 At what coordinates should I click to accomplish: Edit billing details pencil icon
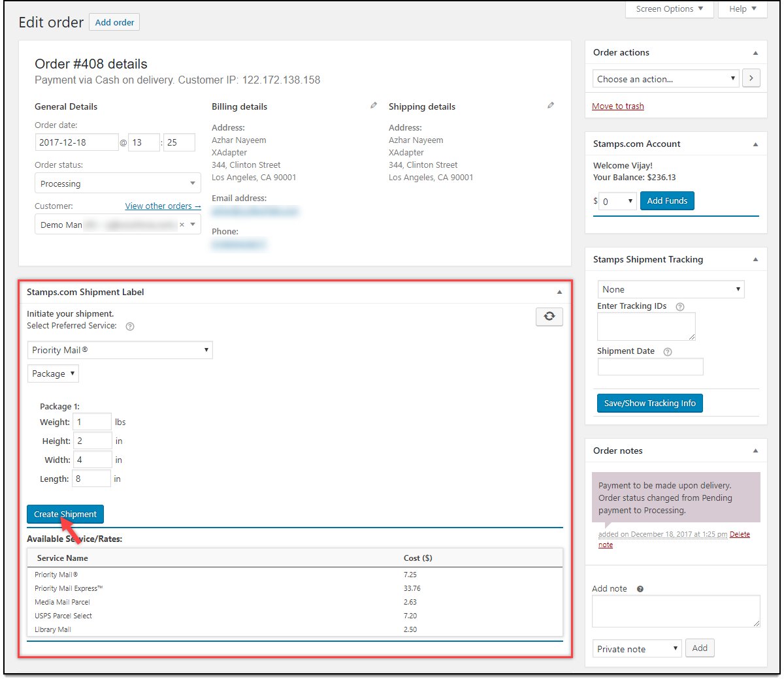374,105
